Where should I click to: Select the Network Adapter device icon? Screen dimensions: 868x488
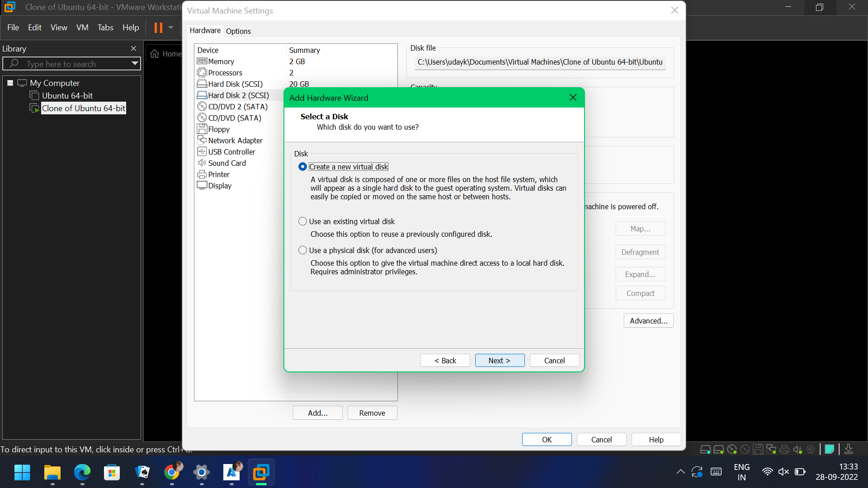tap(202, 141)
